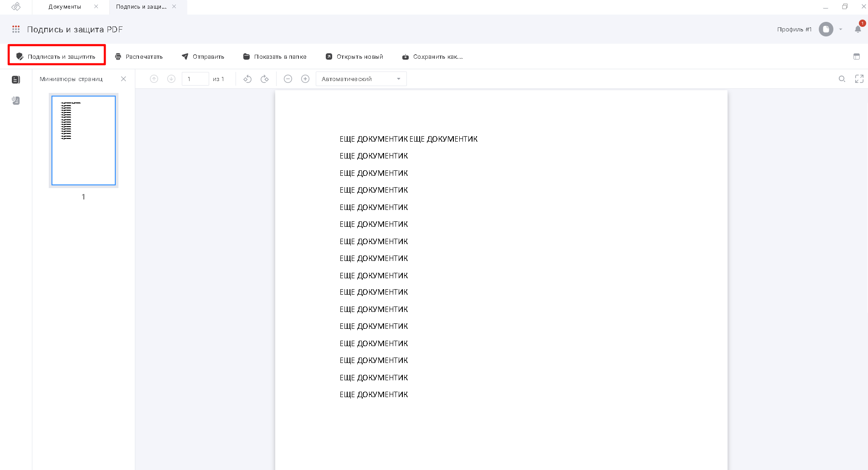Zoom out with minus icon
This screenshot has width=868, height=470.
click(x=288, y=79)
